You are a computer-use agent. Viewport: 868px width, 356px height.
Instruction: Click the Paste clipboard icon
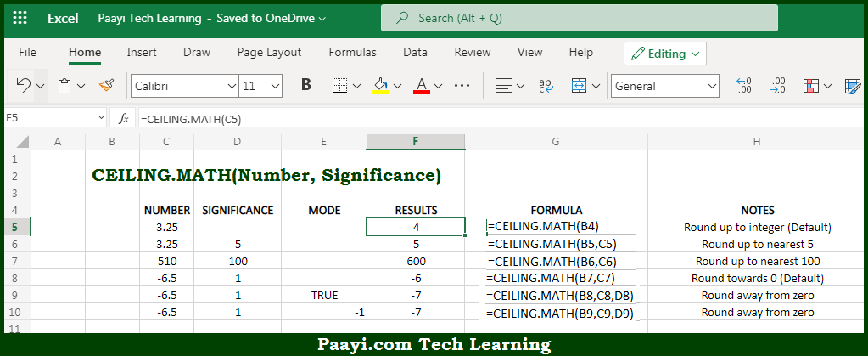[x=64, y=86]
